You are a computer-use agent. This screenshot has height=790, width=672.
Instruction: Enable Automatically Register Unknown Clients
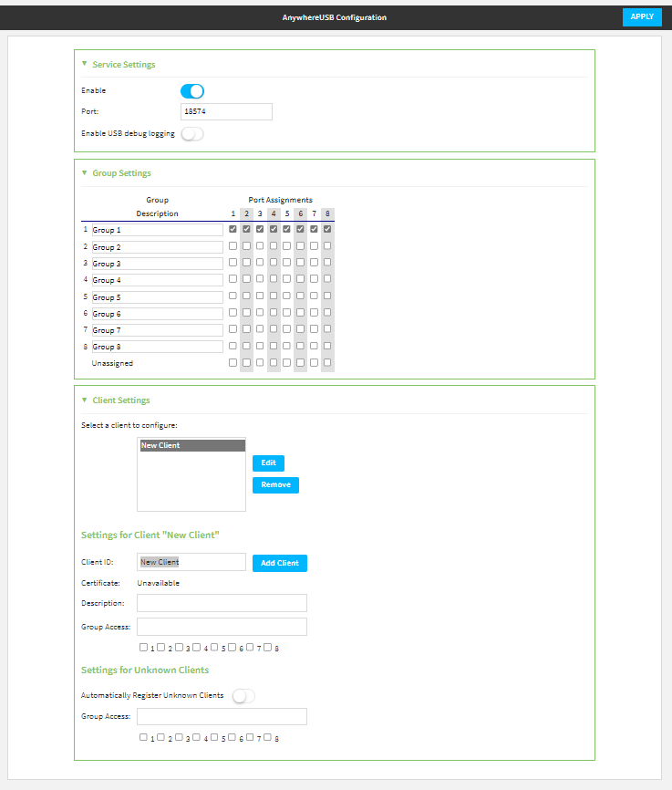(243, 696)
